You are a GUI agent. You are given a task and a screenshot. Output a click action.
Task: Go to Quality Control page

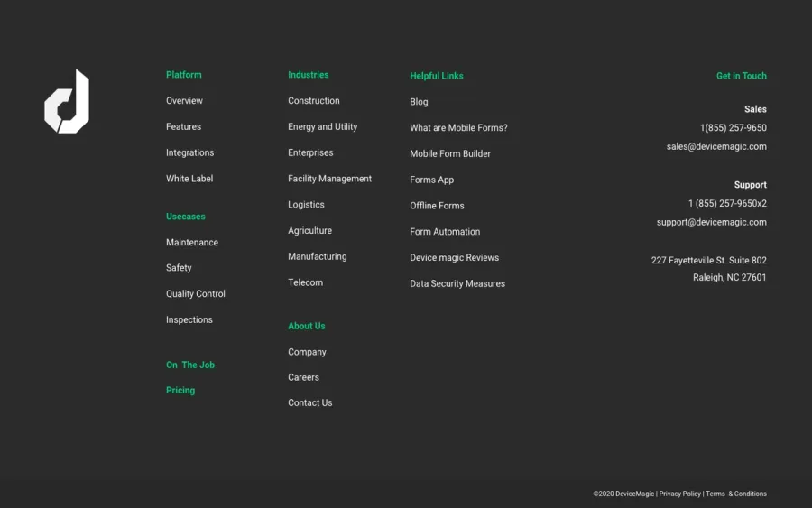195,293
